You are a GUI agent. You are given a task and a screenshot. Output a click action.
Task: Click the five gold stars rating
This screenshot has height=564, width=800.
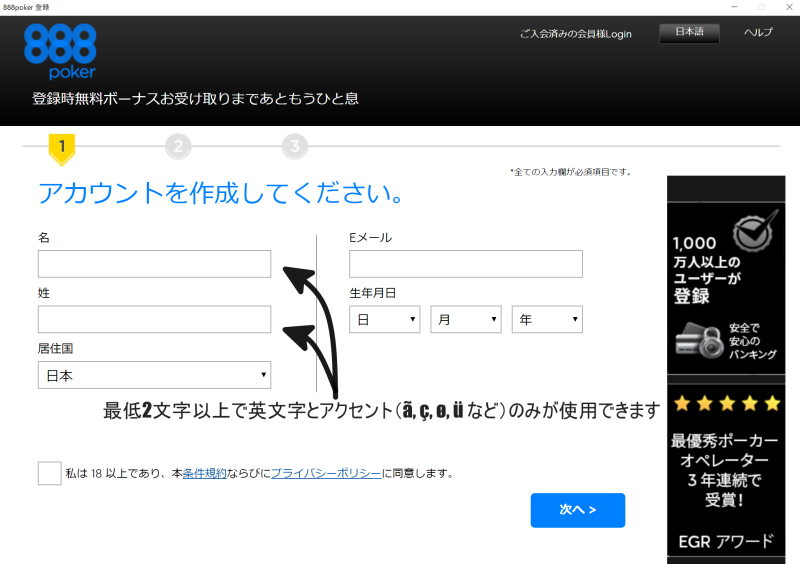726,404
